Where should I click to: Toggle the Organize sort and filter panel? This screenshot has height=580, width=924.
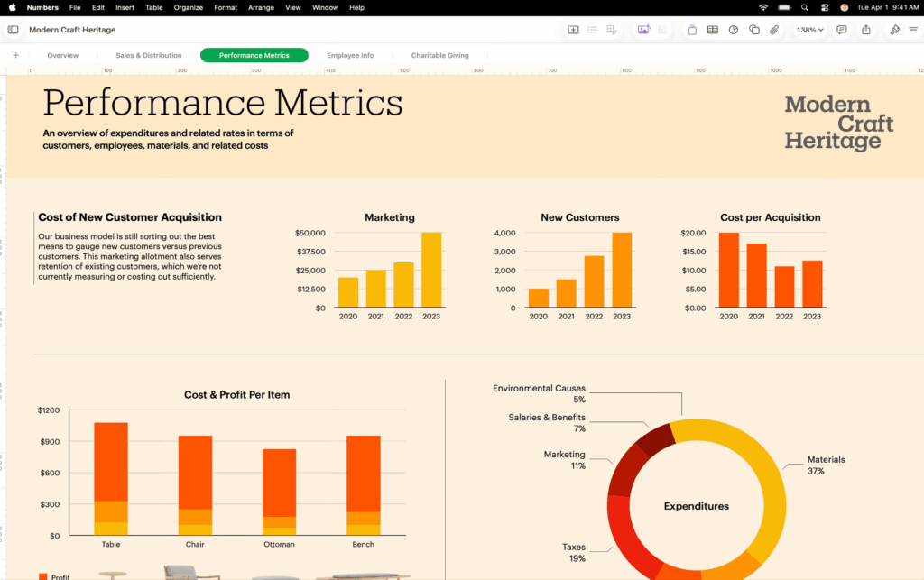click(914, 30)
